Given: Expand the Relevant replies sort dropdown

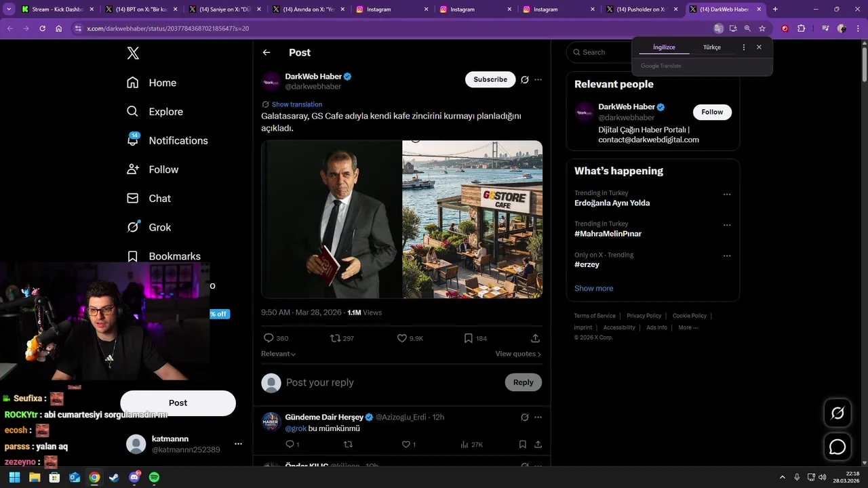Looking at the screenshot, I should (x=278, y=354).
